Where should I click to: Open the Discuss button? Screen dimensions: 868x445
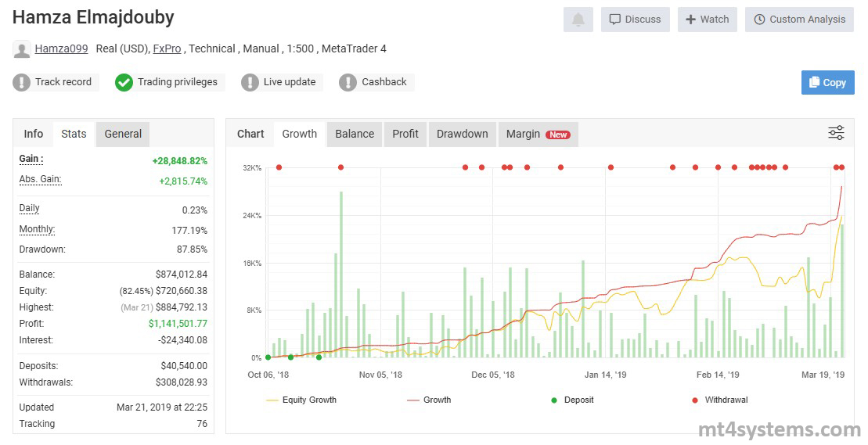(x=635, y=20)
